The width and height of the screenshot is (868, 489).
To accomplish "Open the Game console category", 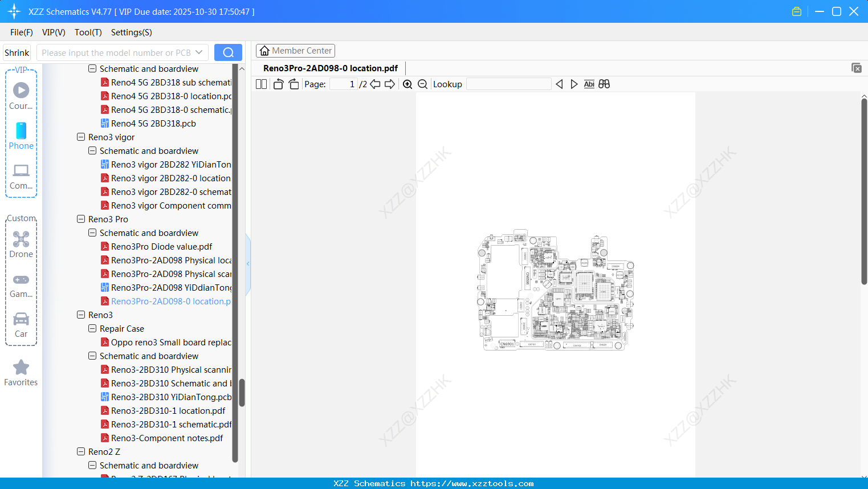I will tap(21, 285).
